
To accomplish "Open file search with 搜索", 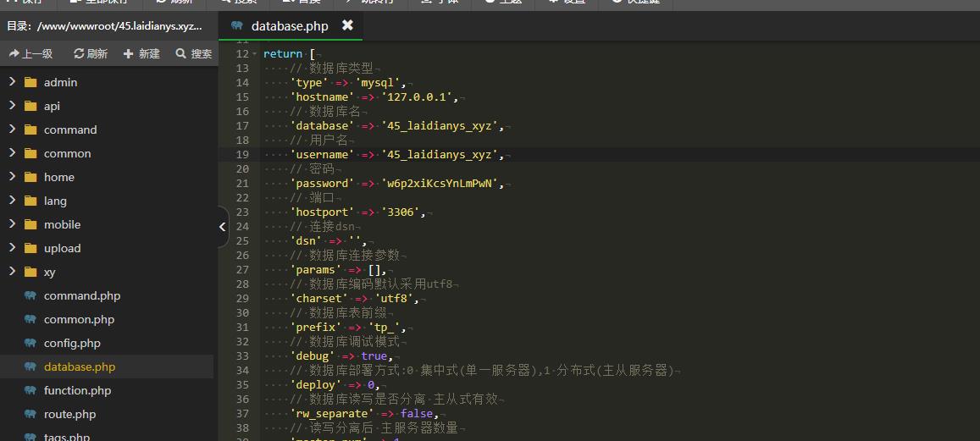I will coord(194,54).
